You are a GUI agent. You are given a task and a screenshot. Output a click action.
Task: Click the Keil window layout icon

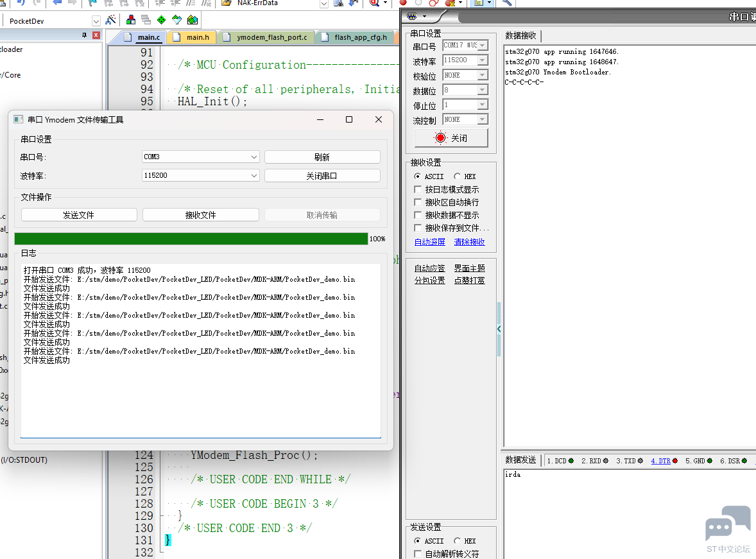(x=479, y=3)
